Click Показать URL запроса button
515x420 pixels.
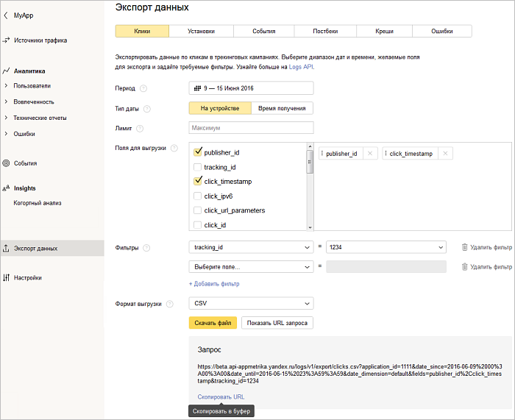[277, 323]
